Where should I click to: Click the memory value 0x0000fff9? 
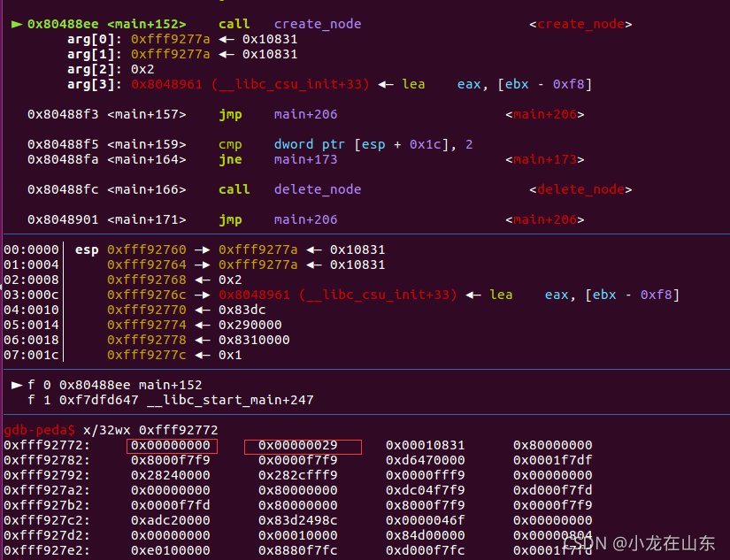pos(425,476)
